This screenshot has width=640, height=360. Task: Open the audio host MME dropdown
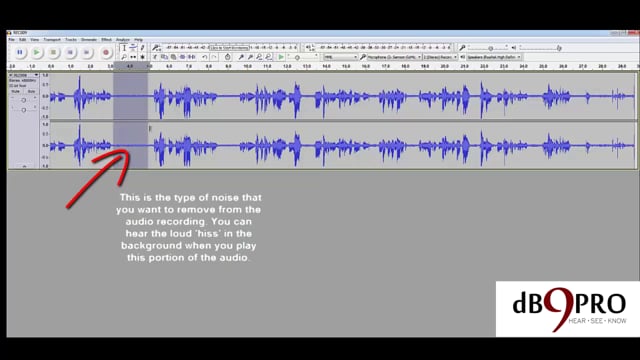click(x=341, y=57)
